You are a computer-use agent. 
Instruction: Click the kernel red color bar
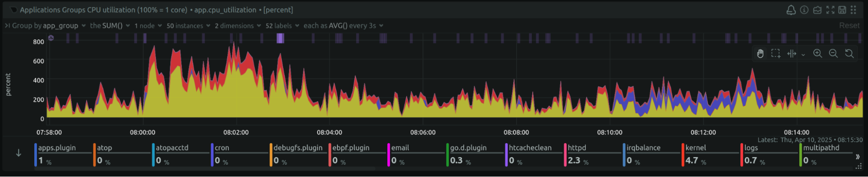click(x=683, y=155)
